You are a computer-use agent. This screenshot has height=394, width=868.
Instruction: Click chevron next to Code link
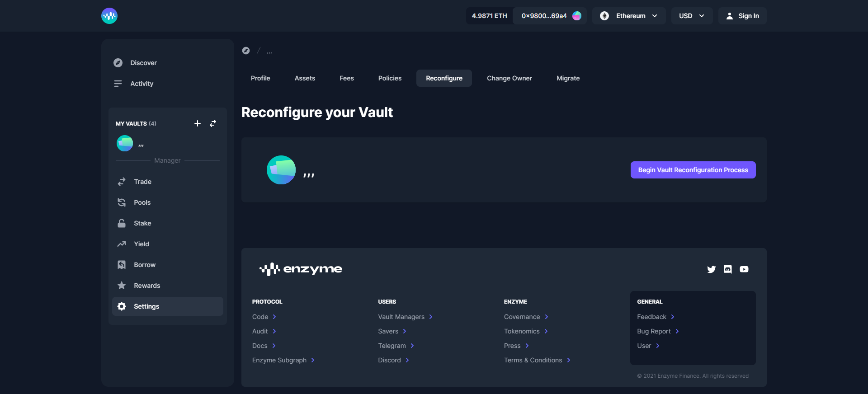pos(274,317)
